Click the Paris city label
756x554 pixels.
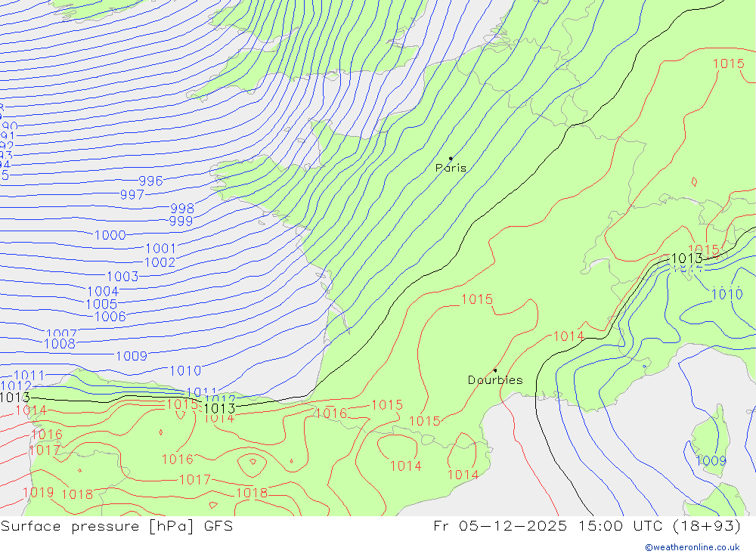click(451, 168)
